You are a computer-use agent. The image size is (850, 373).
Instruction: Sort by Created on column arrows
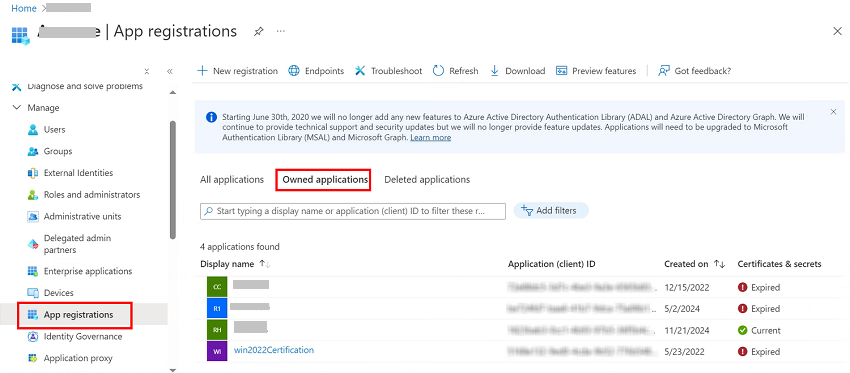click(x=719, y=264)
